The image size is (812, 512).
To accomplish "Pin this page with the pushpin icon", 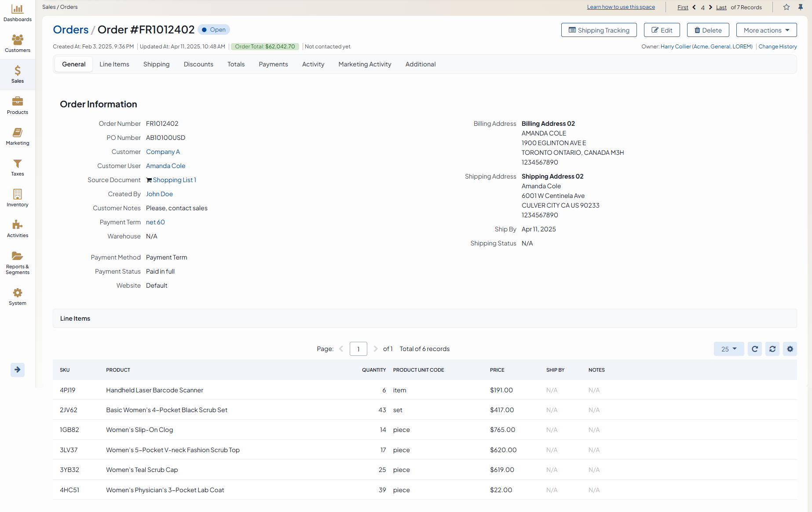I will (x=801, y=7).
